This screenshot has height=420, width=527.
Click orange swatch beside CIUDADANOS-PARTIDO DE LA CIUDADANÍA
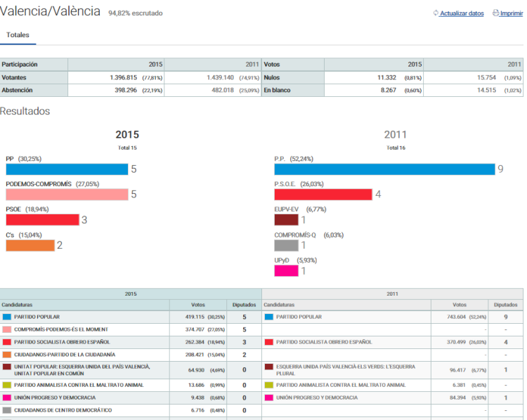(x=7, y=355)
